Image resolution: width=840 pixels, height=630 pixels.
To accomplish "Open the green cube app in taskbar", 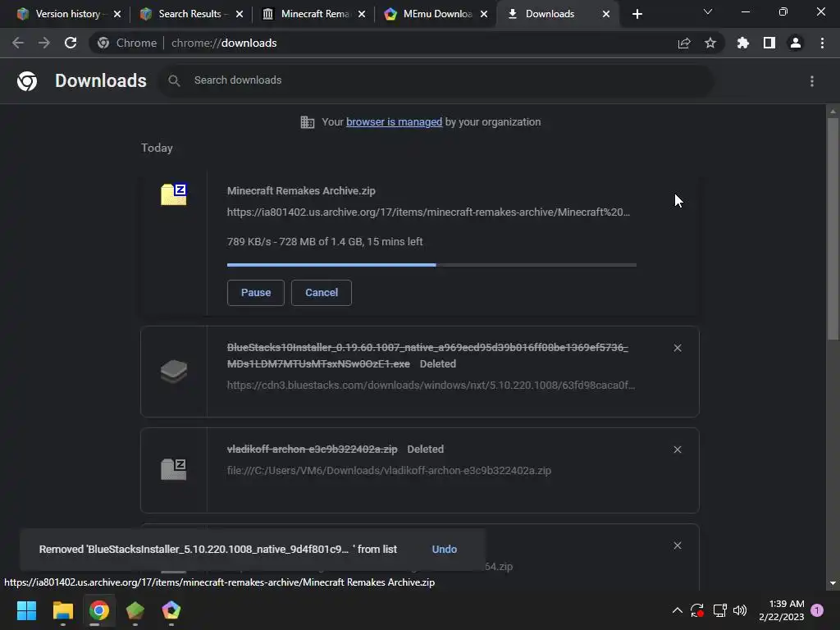I will click(135, 610).
